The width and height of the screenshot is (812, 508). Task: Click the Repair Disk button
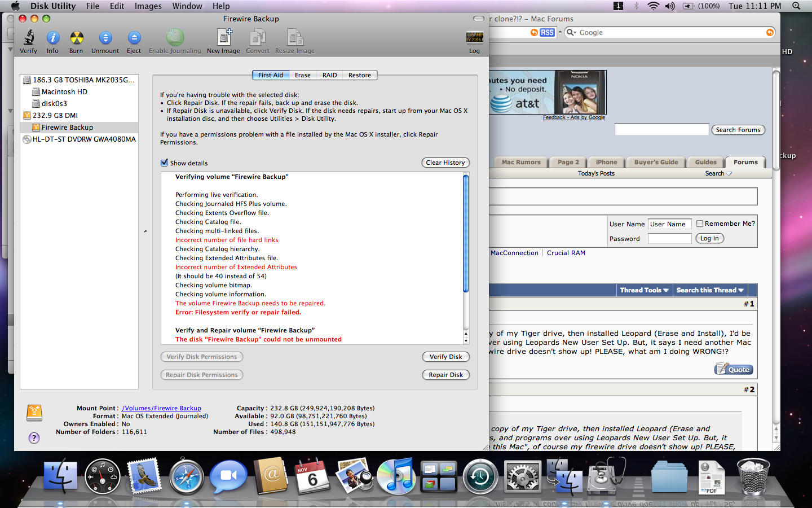[446, 375]
